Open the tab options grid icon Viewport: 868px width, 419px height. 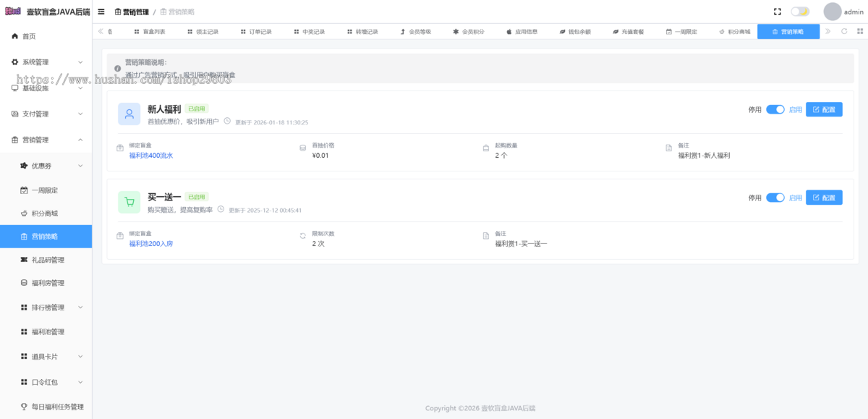(859, 32)
